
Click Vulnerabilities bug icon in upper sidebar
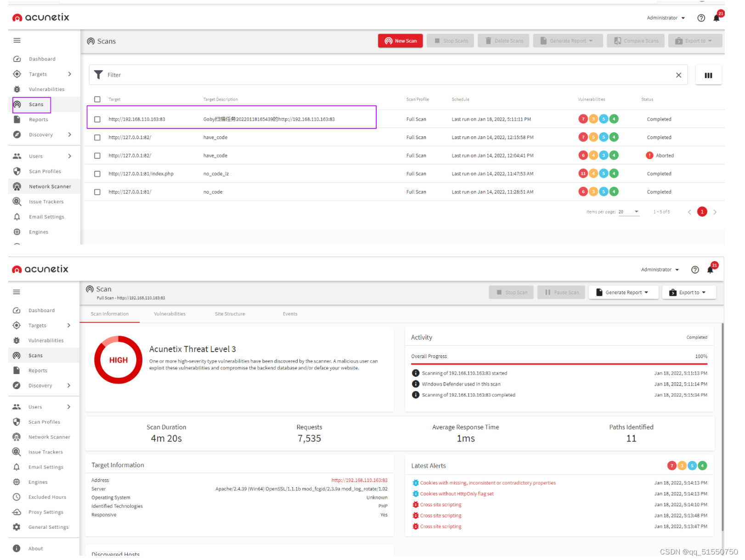(x=17, y=89)
